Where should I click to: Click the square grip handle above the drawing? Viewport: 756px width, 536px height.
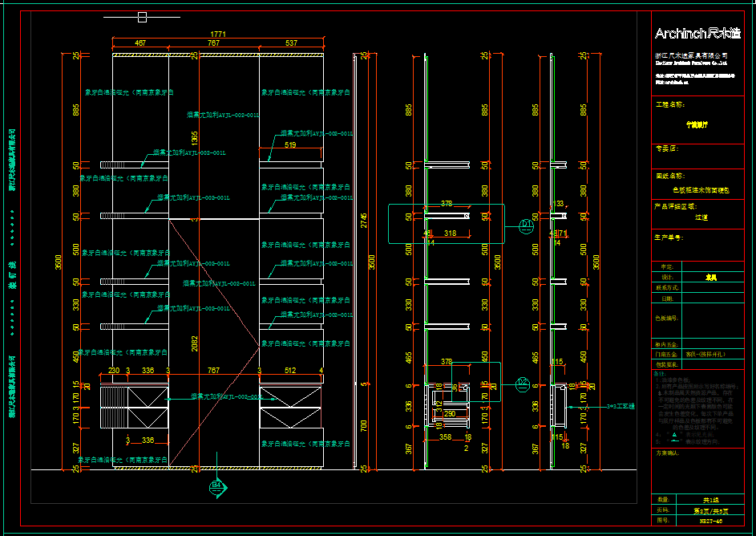(x=142, y=17)
